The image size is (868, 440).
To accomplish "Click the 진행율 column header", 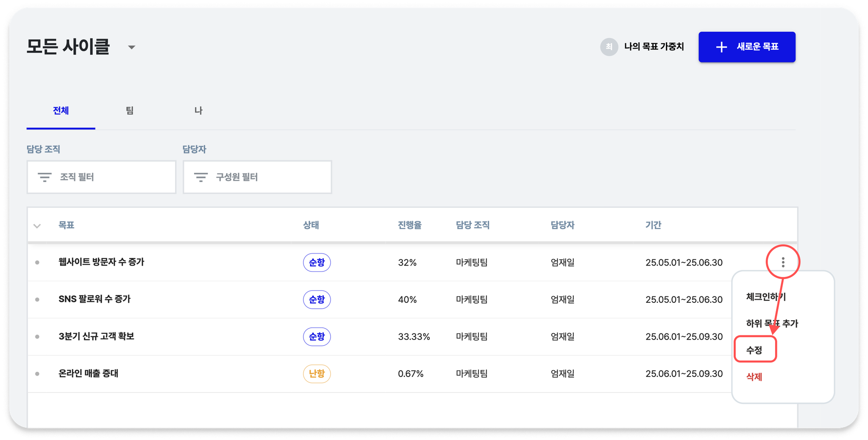I will (x=409, y=225).
